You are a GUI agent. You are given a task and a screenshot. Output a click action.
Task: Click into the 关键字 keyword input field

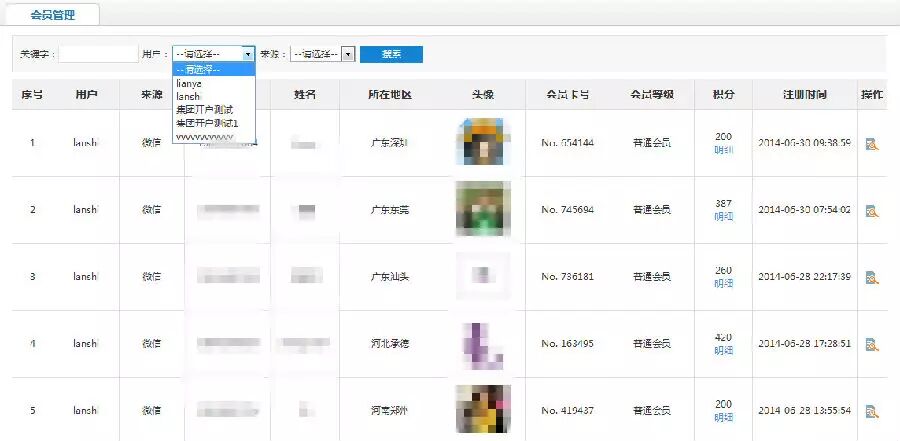click(x=98, y=54)
